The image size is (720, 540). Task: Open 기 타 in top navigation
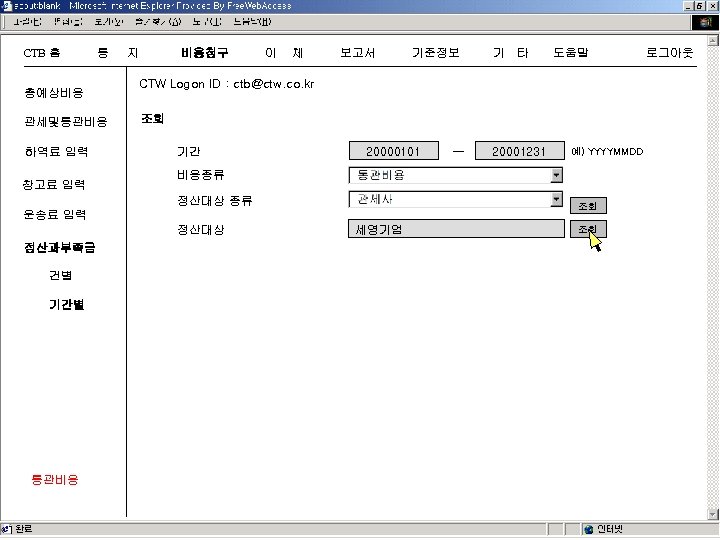pyautogui.click(x=510, y=53)
